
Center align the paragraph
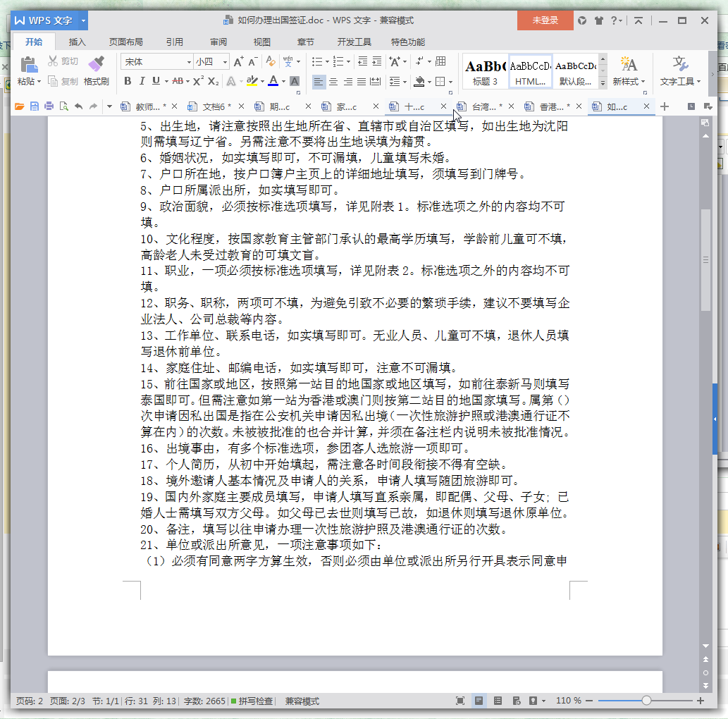(x=333, y=82)
